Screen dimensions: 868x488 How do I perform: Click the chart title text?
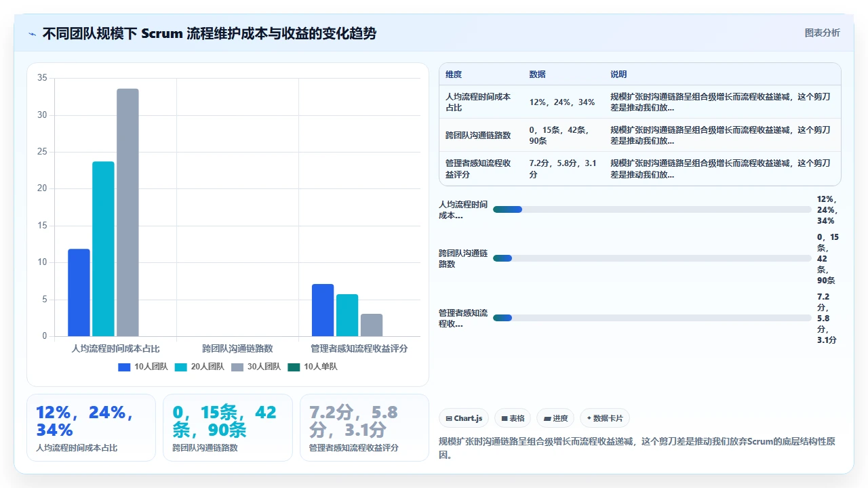[210, 33]
